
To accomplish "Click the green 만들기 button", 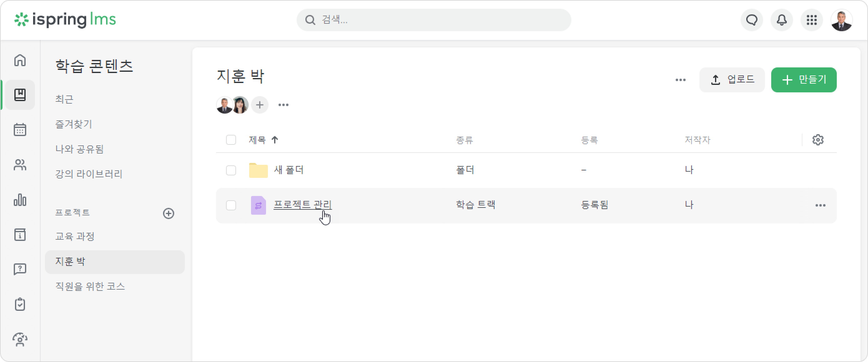I will point(804,80).
